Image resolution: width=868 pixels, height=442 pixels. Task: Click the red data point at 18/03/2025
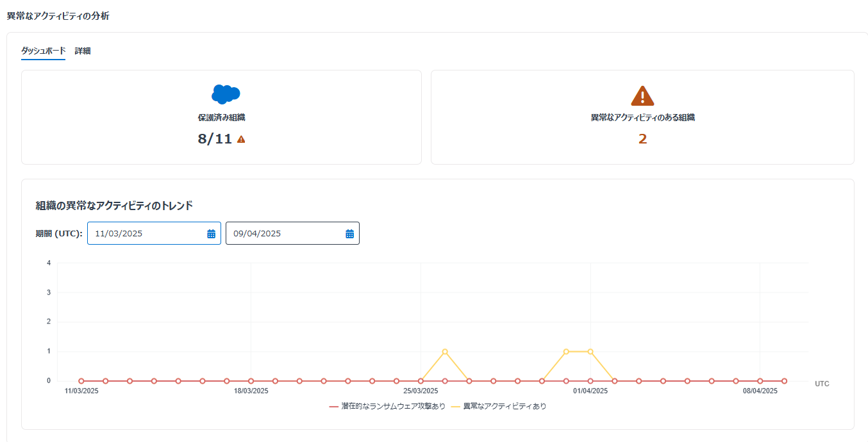tap(251, 381)
